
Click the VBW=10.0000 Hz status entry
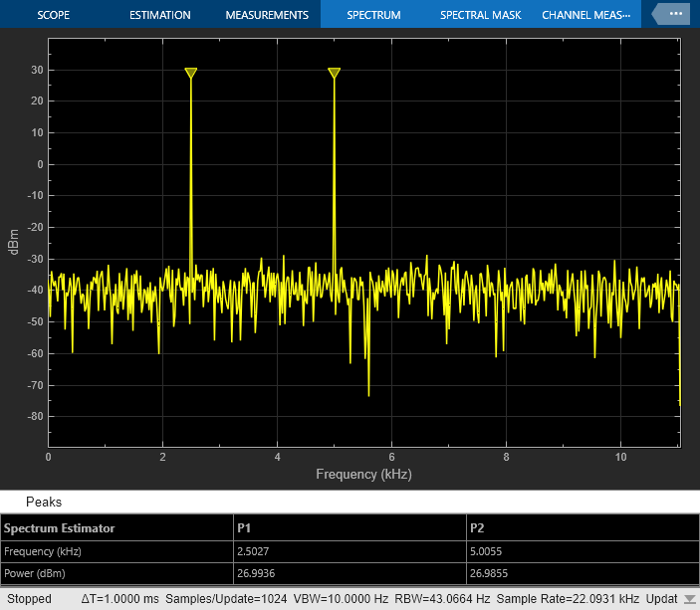coord(342,599)
